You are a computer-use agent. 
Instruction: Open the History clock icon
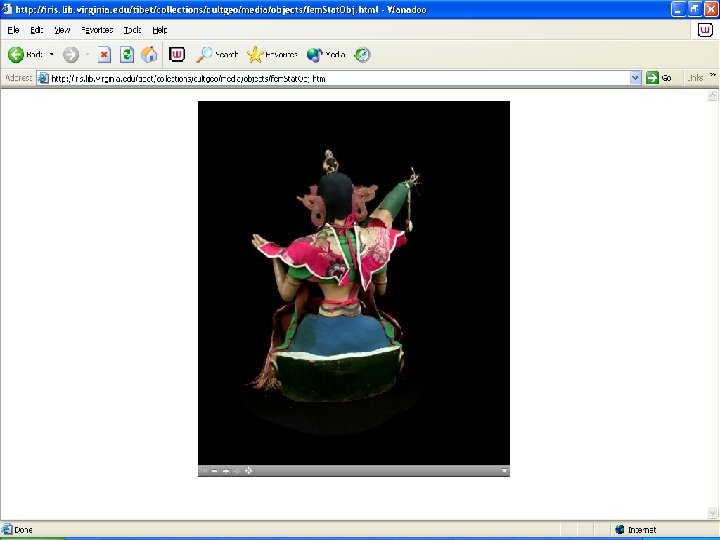362,55
